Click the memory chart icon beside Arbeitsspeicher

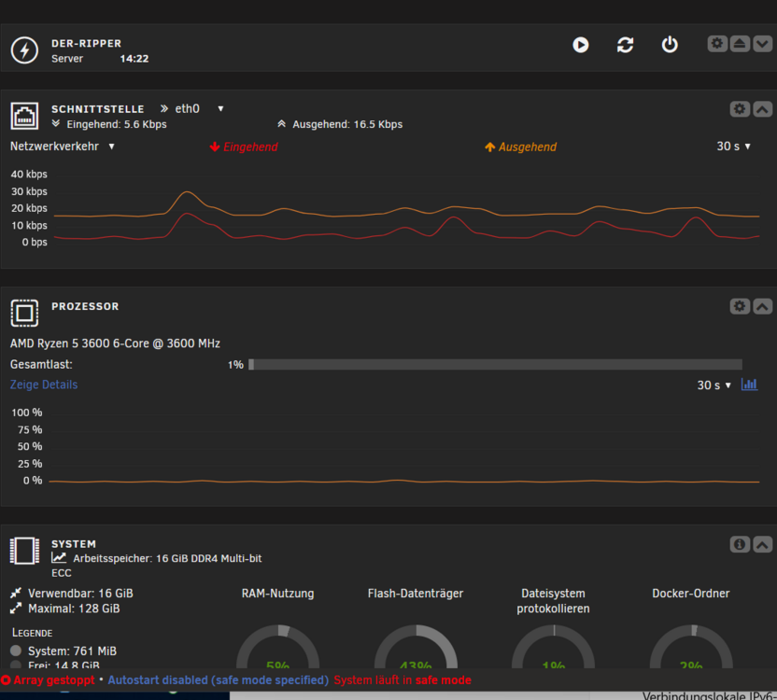59,558
